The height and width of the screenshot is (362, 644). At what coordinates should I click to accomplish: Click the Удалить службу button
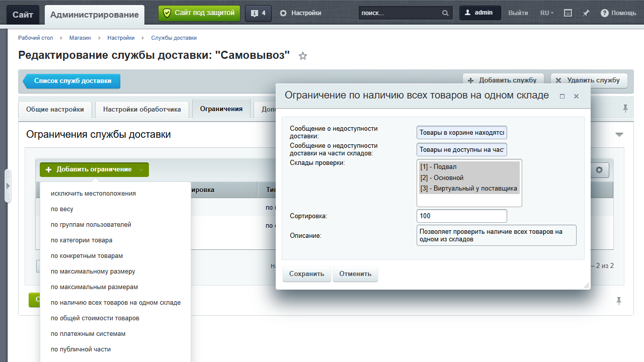[589, 80]
